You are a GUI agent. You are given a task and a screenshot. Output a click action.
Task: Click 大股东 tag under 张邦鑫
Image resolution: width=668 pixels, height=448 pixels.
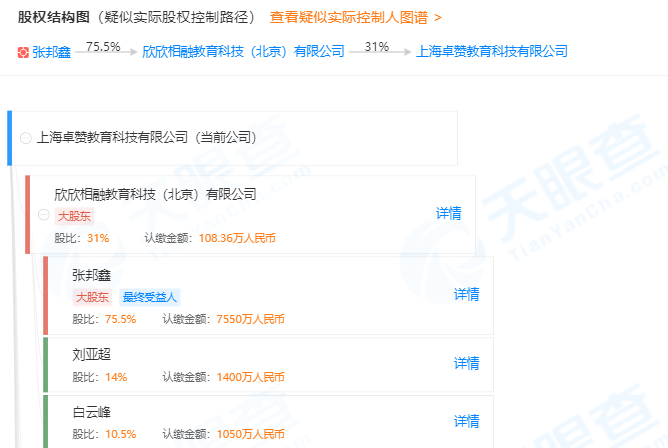click(x=92, y=297)
